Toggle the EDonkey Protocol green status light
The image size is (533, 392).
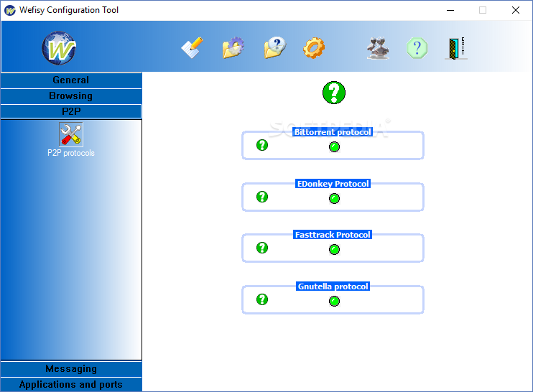[335, 198]
